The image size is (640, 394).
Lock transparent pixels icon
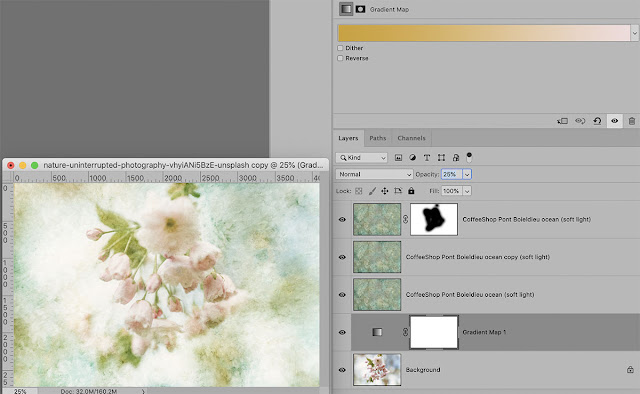coord(358,191)
